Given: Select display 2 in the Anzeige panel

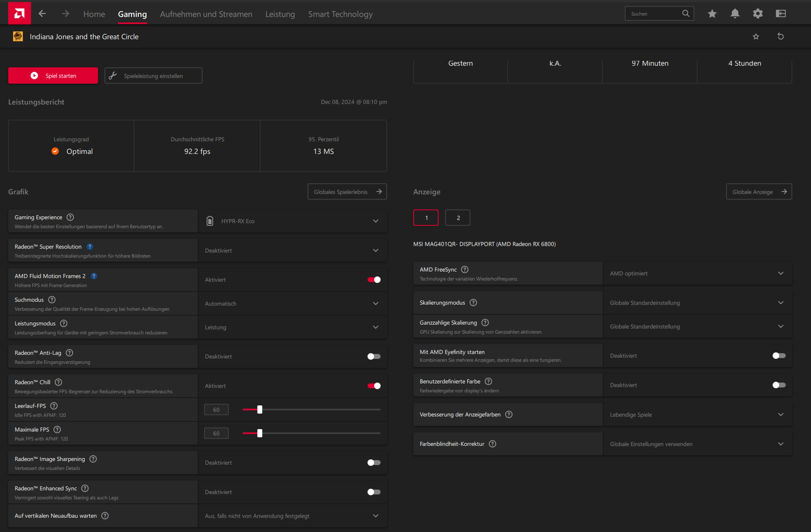Looking at the screenshot, I should coord(457,218).
